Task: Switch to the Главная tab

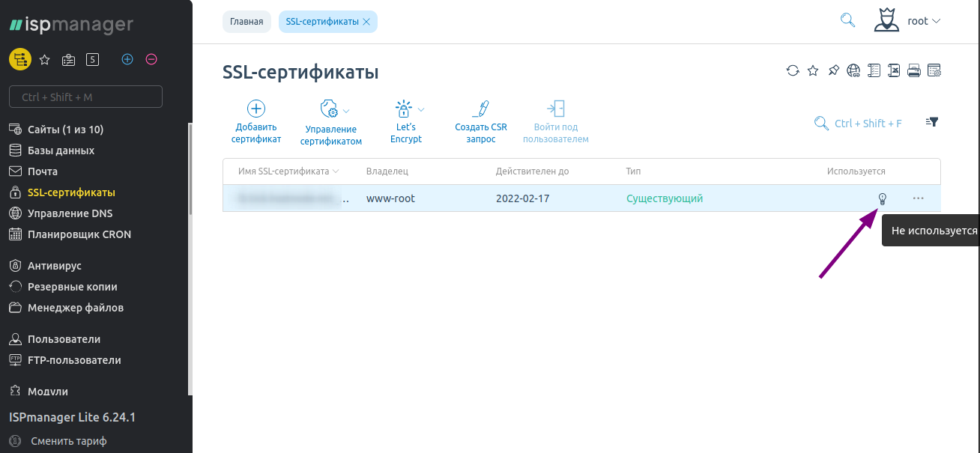Action: (247, 21)
